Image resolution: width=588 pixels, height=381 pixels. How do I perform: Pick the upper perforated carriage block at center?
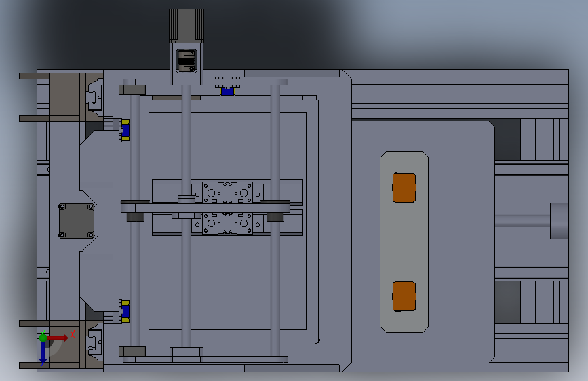(227, 193)
